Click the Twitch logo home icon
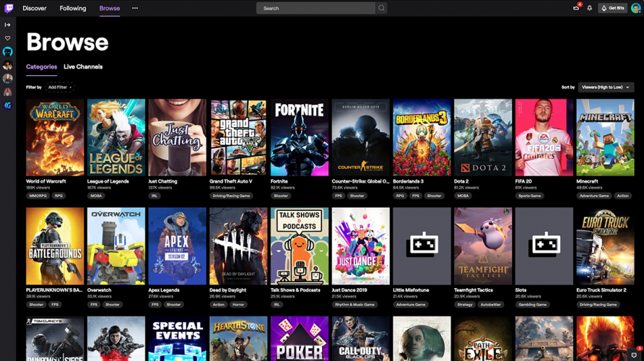Viewport: 644px width, 361px height. click(x=9, y=8)
